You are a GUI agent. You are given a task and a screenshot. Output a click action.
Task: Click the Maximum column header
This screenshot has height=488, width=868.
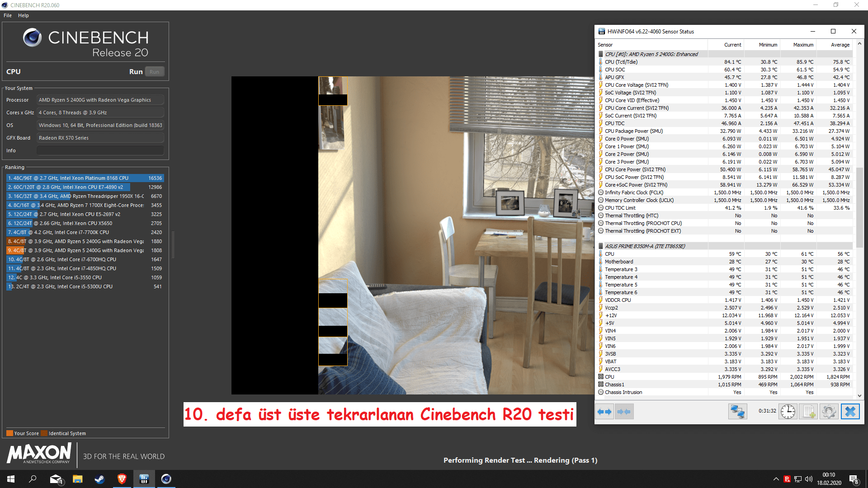[x=803, y=45]
